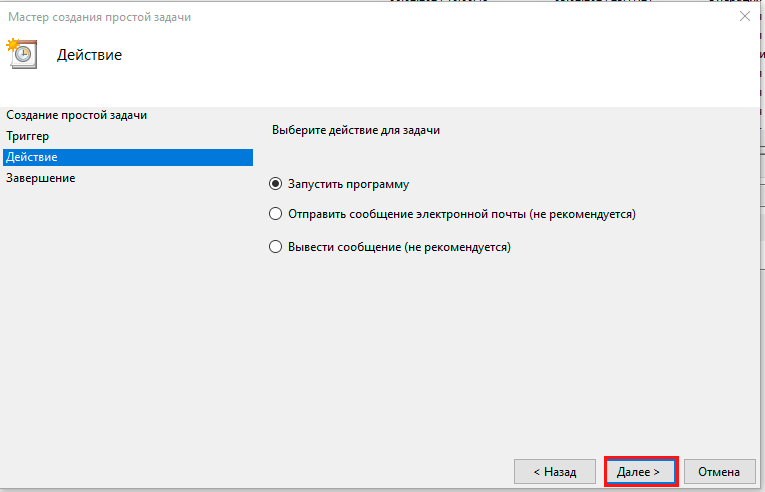Image resolution: width=765 pixels, height=492 pixels.
Task: Click the 'Запустить программу' label text
Action: pyautogui.click(x=348, y=184)
